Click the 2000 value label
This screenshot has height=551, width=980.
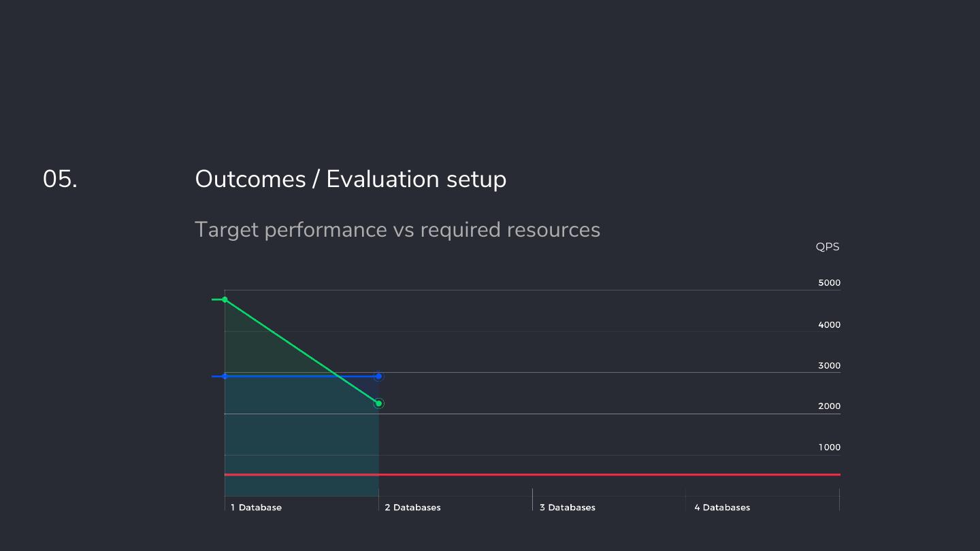click(x=829, y=406)
